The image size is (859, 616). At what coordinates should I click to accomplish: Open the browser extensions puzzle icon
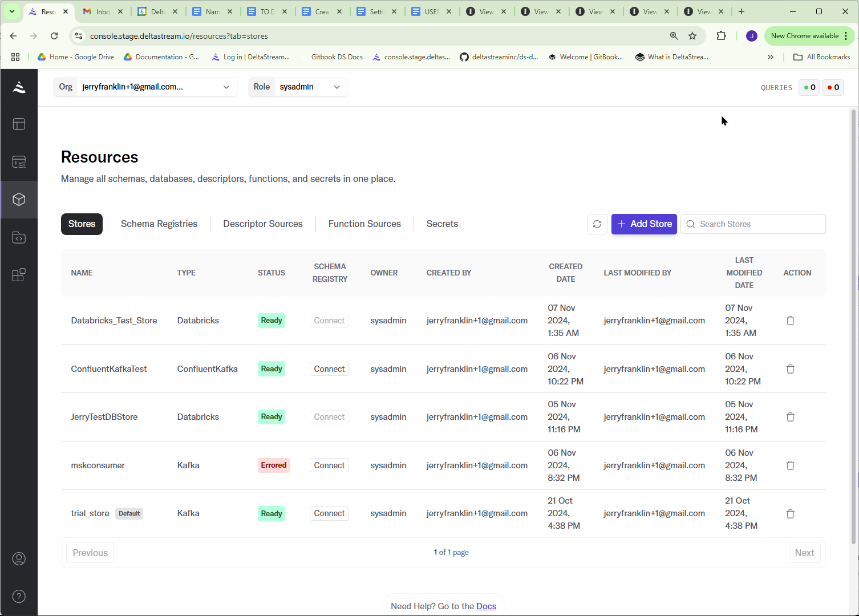coord(721,36)
